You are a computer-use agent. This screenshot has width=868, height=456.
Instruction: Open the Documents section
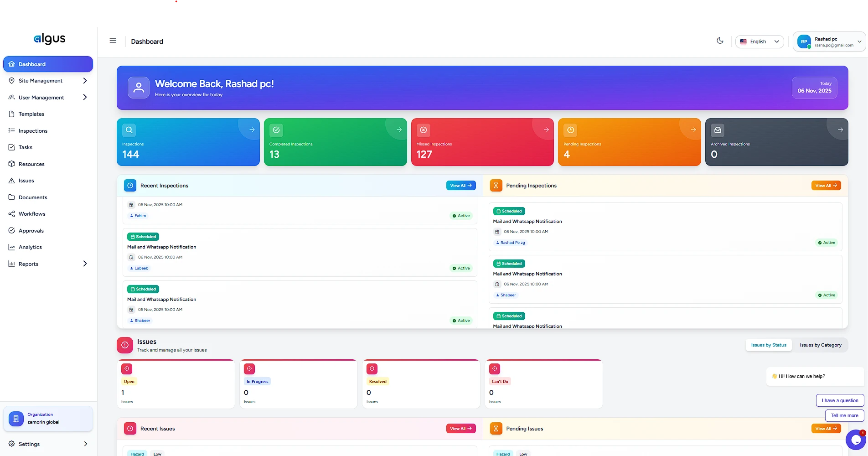pos(32,197)
